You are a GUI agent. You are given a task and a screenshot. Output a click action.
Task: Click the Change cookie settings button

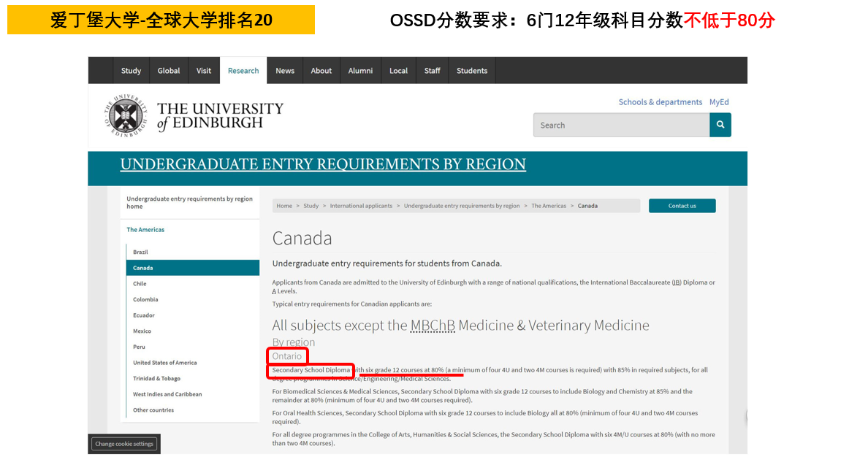(x=124, y=444)
